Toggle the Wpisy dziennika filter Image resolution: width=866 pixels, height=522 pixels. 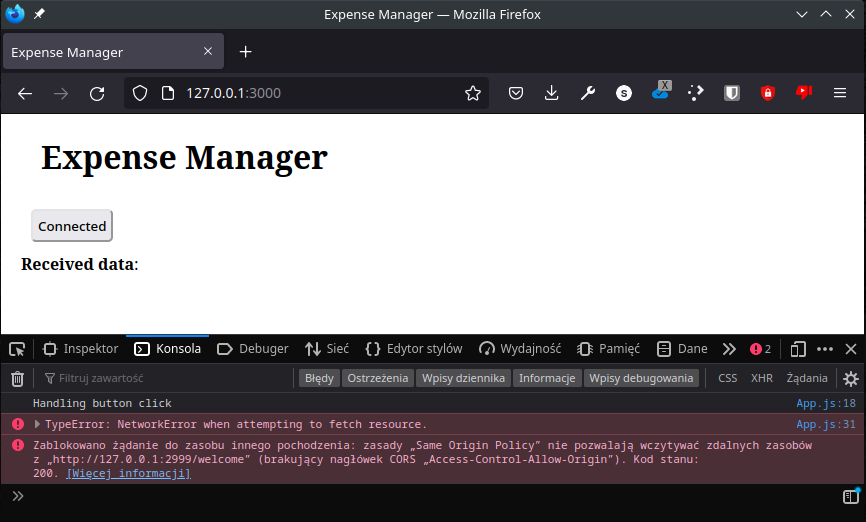pyautogui.click(x=463, y=378)
